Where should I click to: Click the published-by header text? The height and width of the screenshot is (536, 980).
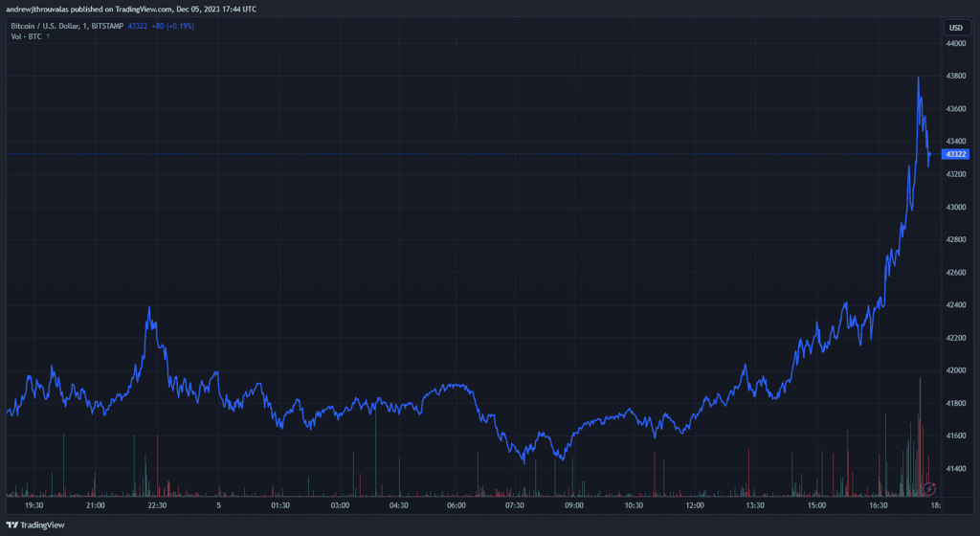[x=131, y=9]
